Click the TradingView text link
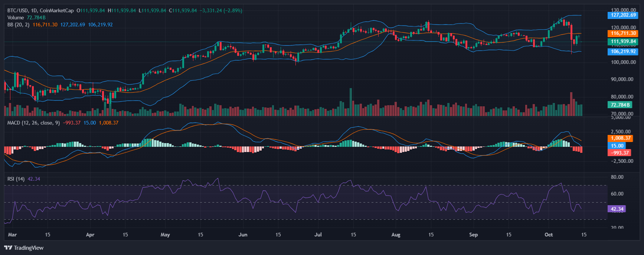The width and height of the screenshot is (644, 255). coord(29,248)
